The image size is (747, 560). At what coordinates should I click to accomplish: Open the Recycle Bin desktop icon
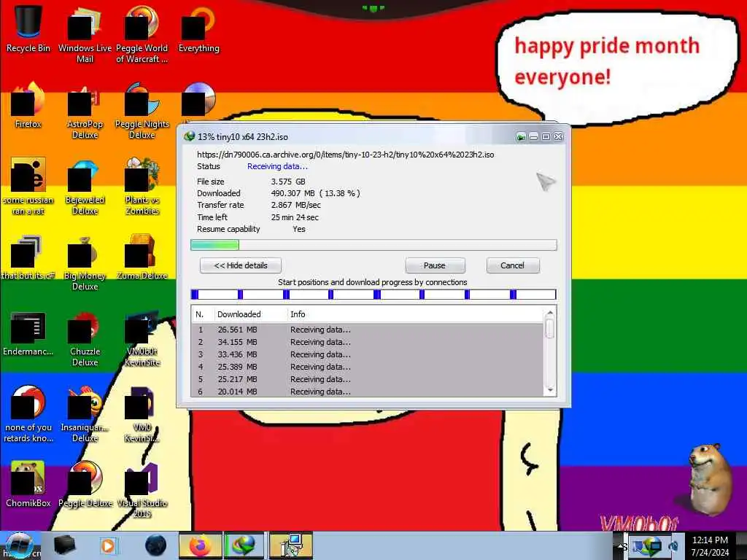tap(28, 29)
